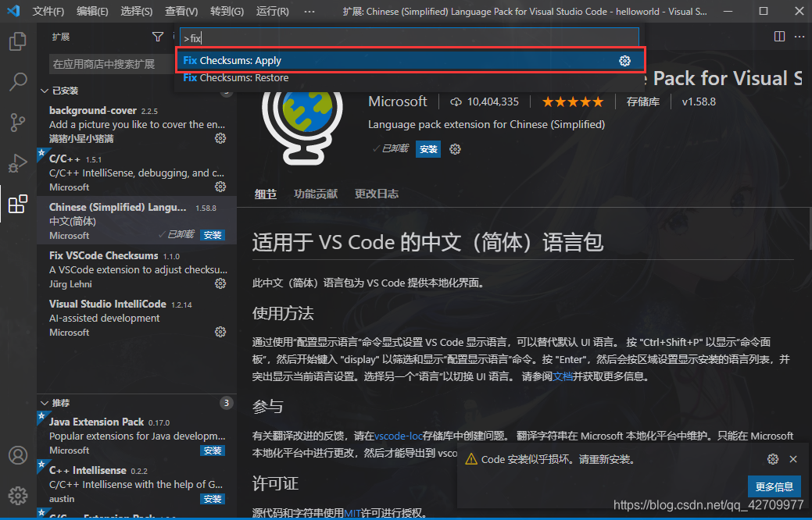Click the Microsoft publisher name in details

398,102
